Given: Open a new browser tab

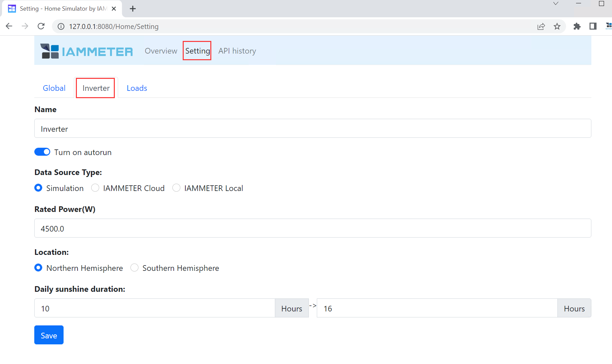Looking at the screenshot, I should [x=133, y=9].
